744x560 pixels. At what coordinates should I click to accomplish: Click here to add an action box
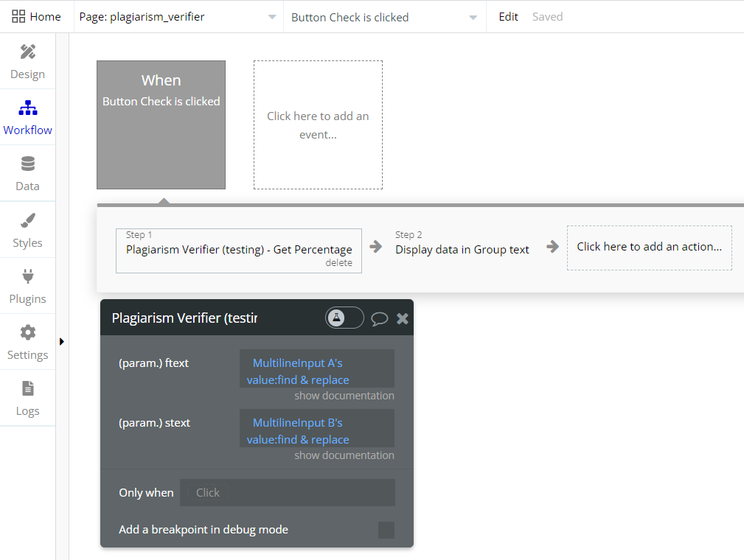650,248
